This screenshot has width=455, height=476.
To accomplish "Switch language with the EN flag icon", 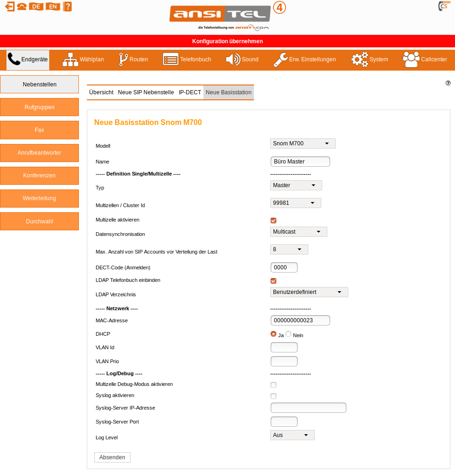I will click(x=53, y=7).
